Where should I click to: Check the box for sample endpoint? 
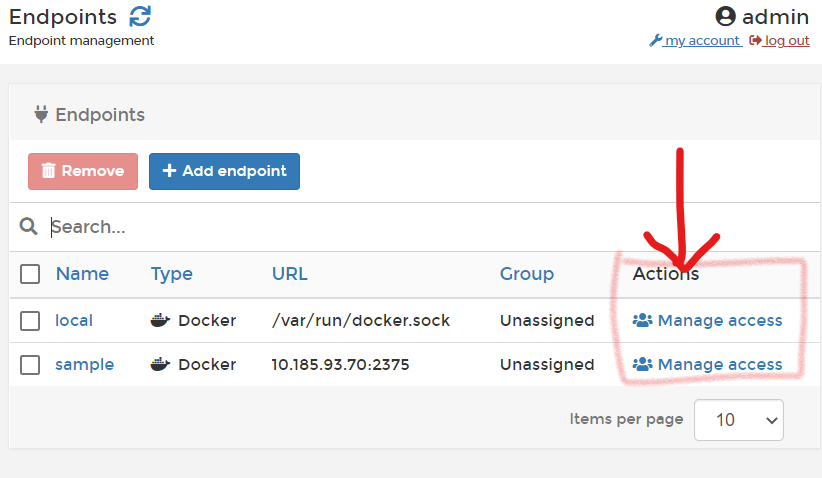30,365
